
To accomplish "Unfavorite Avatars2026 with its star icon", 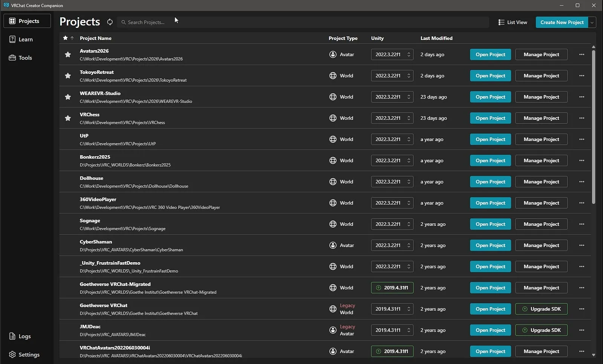I will point(68,55).
